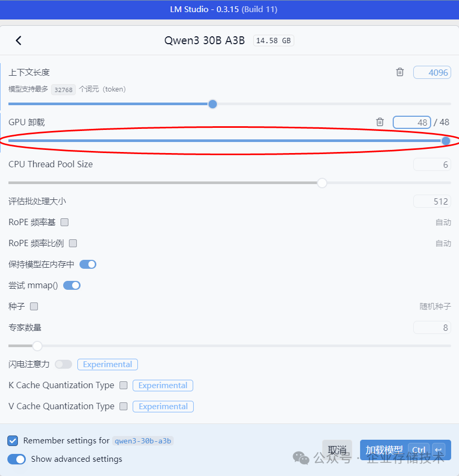Click the expert count slider knob
The image size is (459, 476).
tap(37, 346)
